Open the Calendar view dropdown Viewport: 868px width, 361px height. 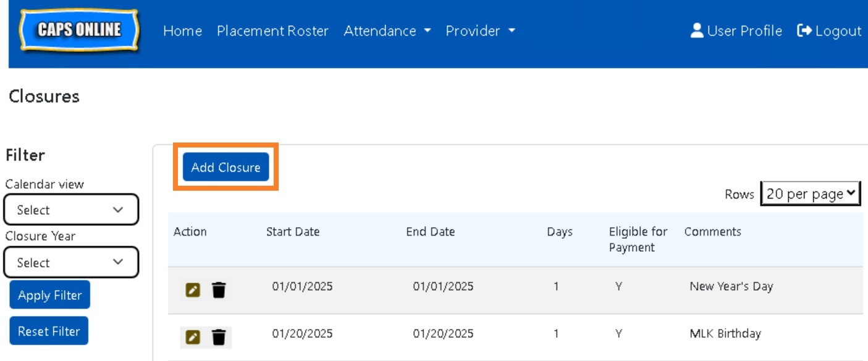tap(71, 210)
